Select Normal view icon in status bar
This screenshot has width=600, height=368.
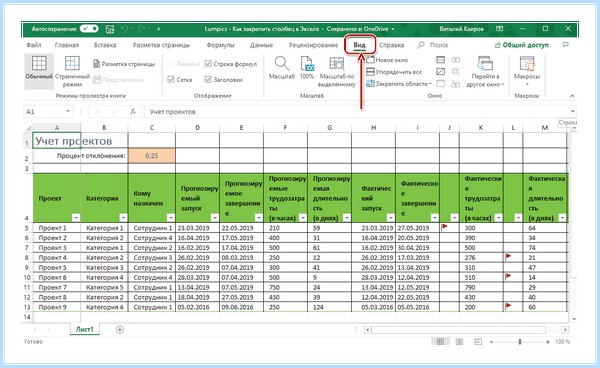pyautogui.click(x=440, y=342)
